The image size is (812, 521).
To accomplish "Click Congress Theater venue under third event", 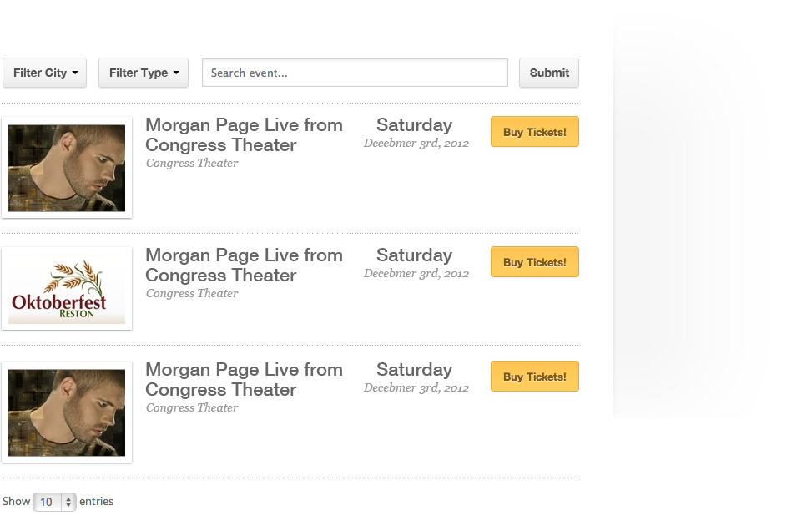I will pos(192,408).
